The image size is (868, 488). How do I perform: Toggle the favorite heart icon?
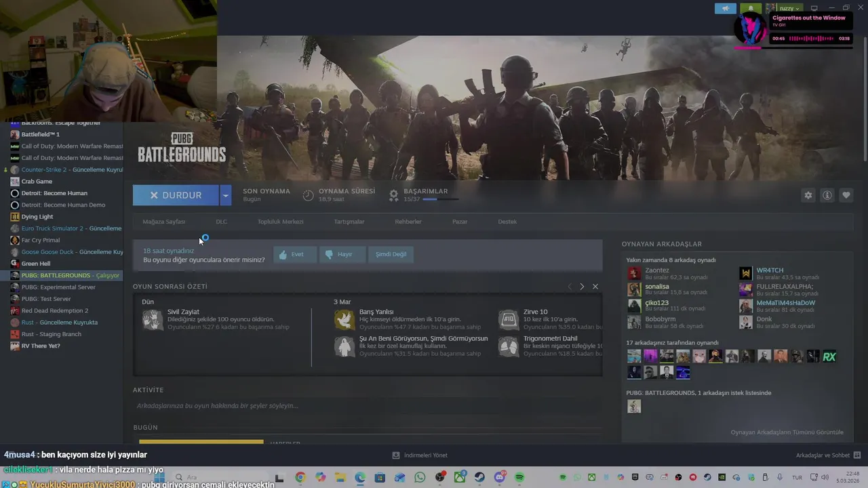click(846, 195)
